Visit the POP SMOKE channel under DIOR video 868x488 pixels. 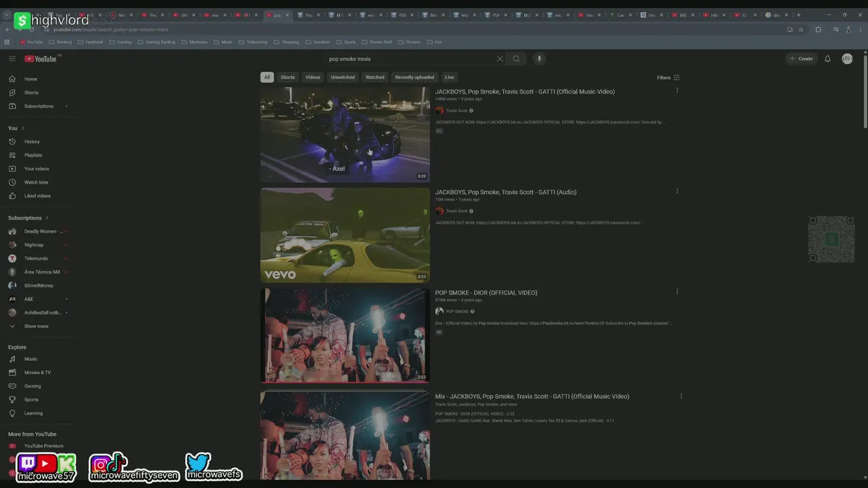[457, 312]
